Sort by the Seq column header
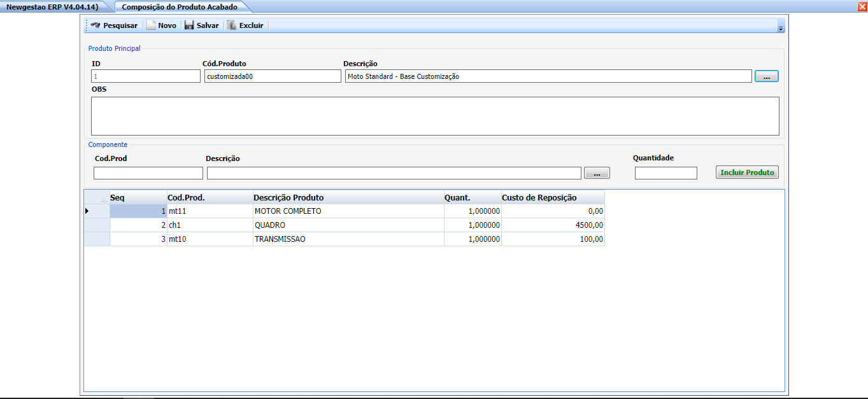 138,197
